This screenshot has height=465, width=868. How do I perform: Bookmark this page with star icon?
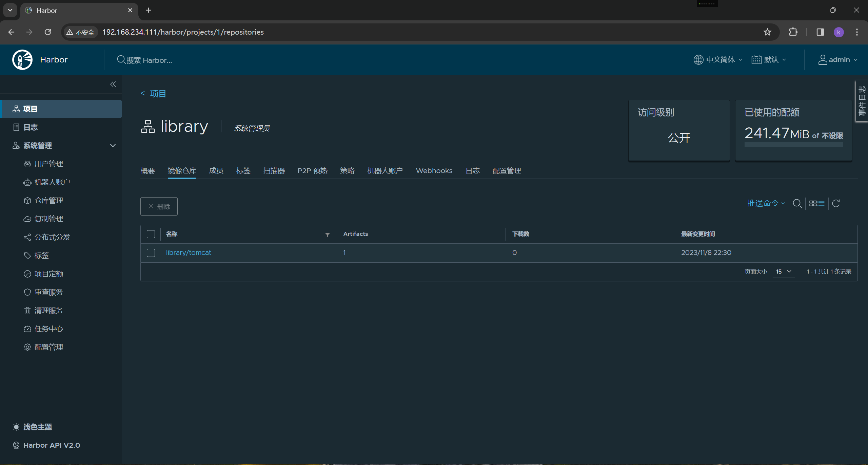tap(767, 32)
